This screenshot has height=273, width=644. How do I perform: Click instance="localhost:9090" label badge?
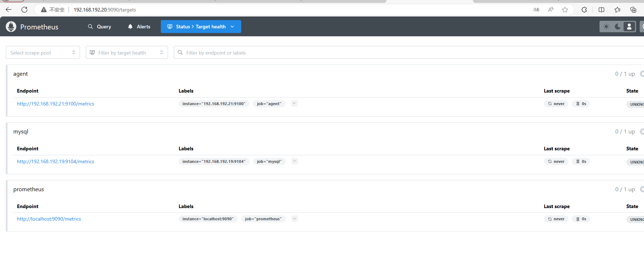208,219
